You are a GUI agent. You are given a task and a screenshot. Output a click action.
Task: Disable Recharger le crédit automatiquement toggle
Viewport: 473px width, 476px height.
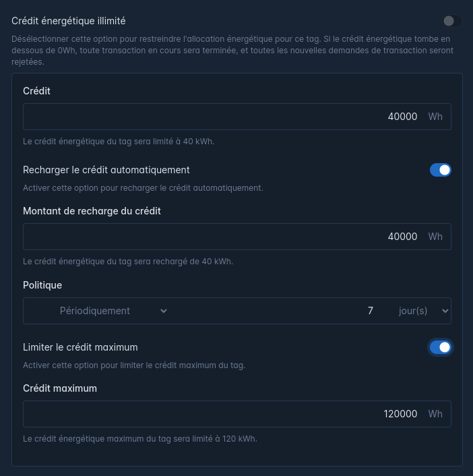[440, 170]
